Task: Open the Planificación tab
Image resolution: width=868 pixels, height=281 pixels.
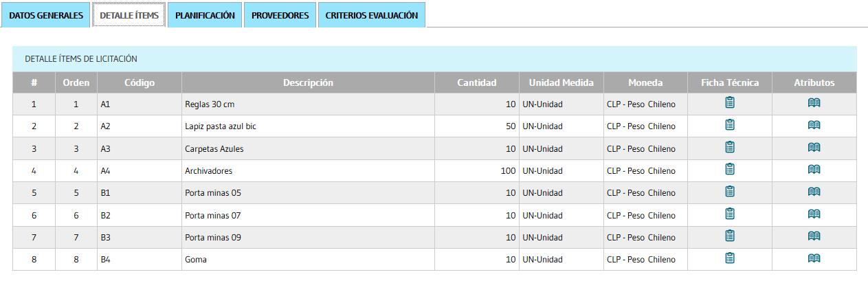Action: [x=205, y=15]
